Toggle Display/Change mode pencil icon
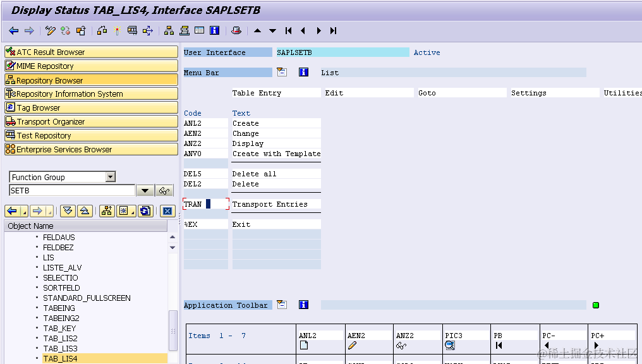 coord(50,31)
